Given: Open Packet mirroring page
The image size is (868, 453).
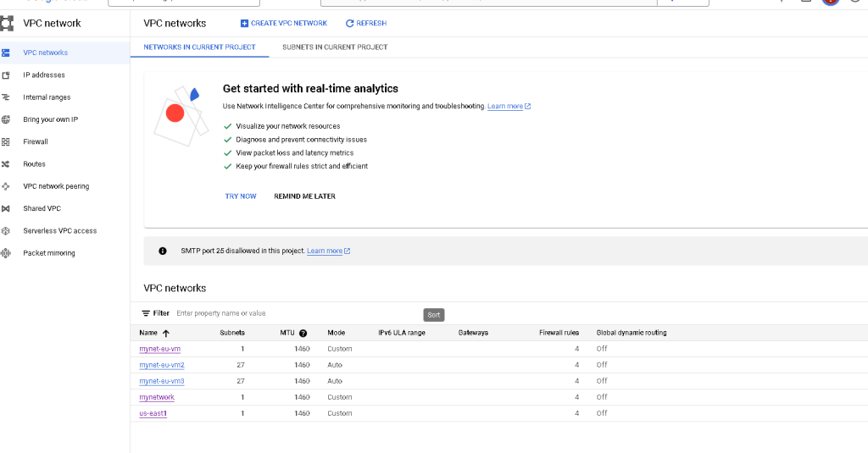Looking at the screenshot, I should click(x=48, y=253).
